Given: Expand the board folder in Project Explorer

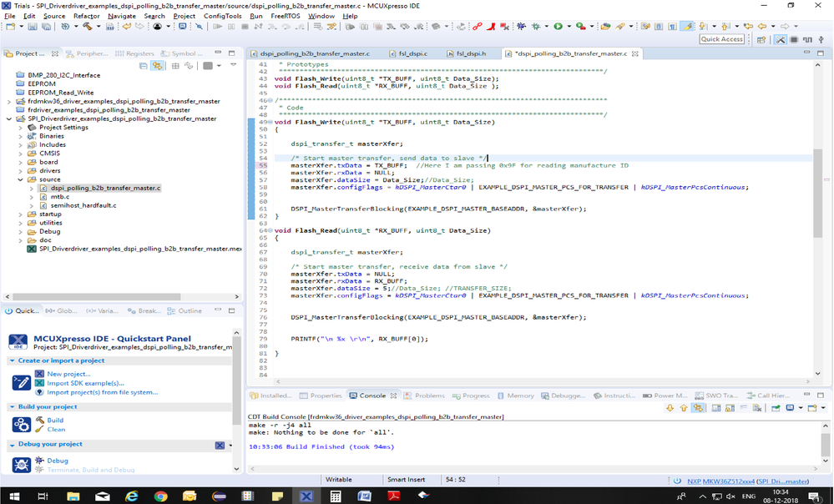Looking at the screenshot, I should [19, 163].
